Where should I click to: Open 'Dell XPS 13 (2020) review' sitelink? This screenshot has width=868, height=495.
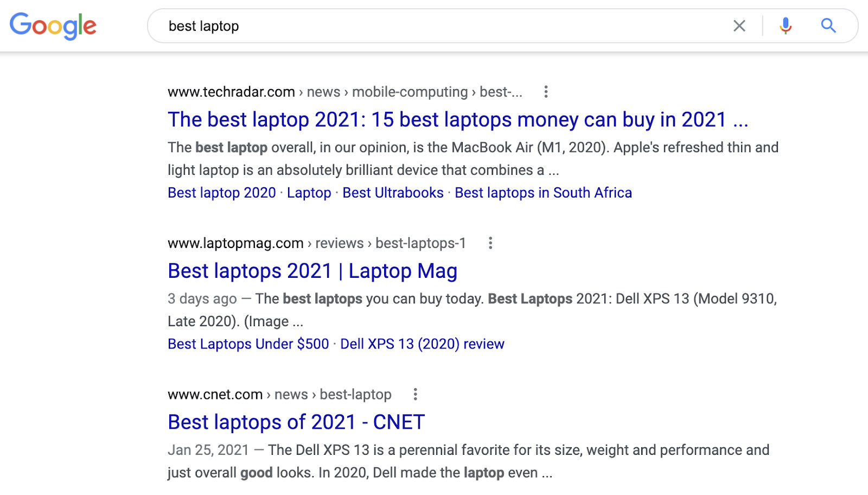(x=422, y=344)
